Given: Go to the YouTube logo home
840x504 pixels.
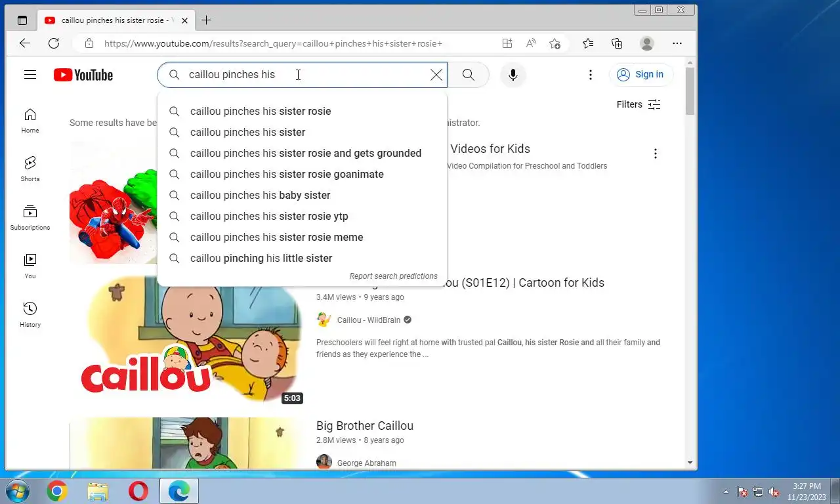Looking at the screenshot, I should coord(83,75).
